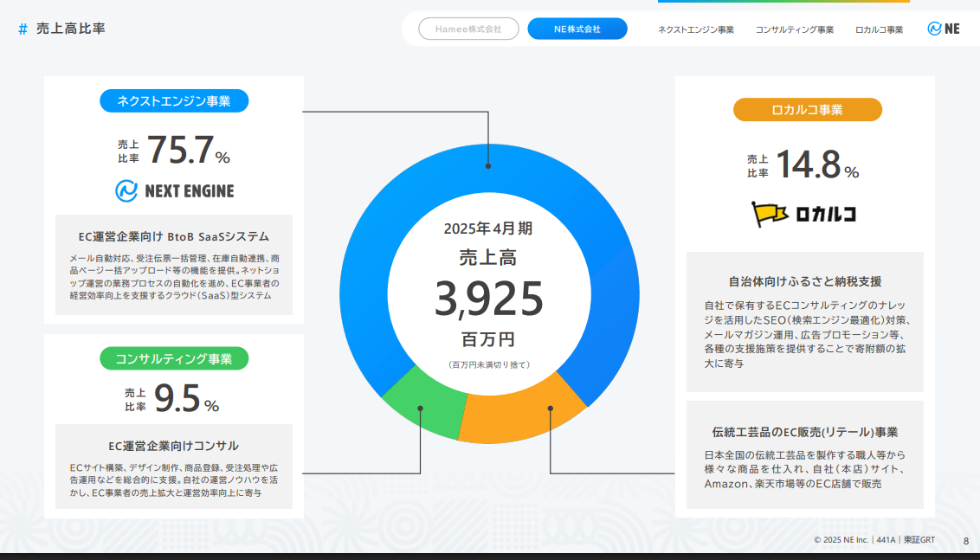Select the NE株式会社 pill button
This screenshot has width=980, height=560.
577,29
